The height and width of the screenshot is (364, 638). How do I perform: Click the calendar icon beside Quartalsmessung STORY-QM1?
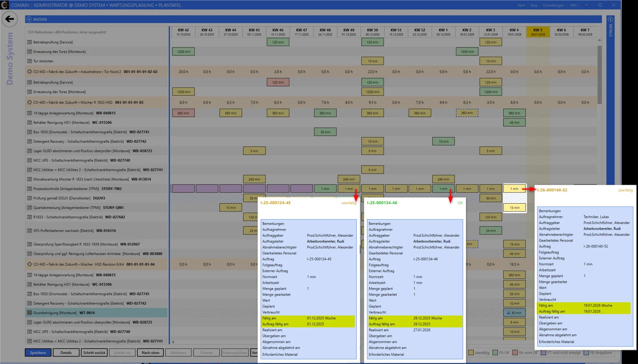click(x=29, y=207)
